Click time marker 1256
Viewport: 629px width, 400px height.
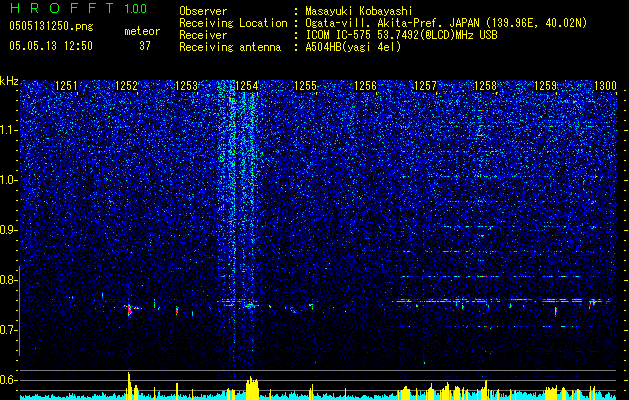(x=365, y=86)
